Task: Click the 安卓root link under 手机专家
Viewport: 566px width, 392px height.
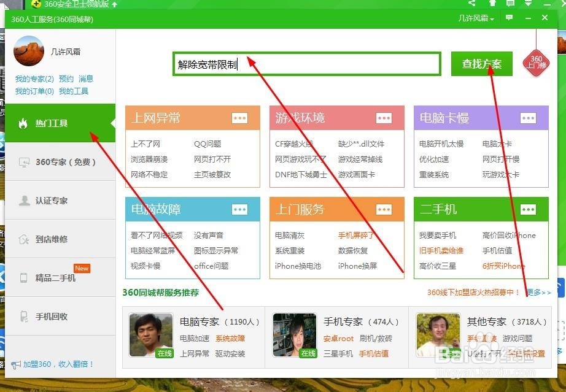Action: [338, 338]
